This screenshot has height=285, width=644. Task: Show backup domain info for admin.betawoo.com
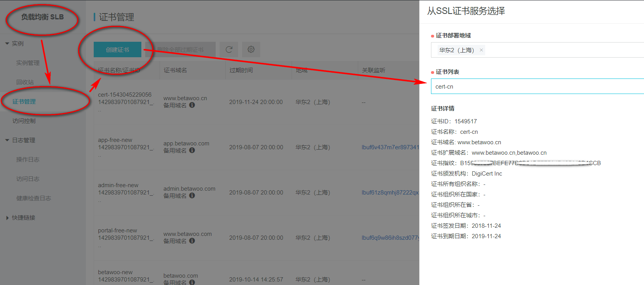(192, 196)
